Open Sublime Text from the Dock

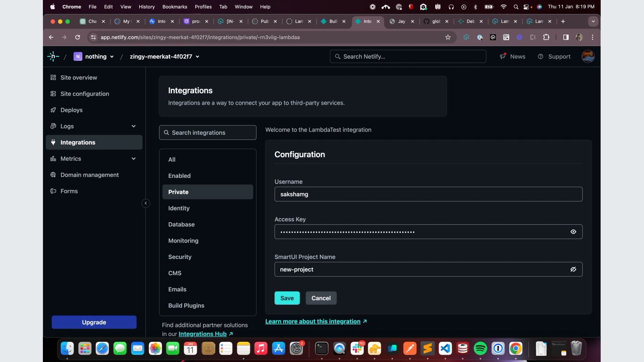[x=427, y=348]
